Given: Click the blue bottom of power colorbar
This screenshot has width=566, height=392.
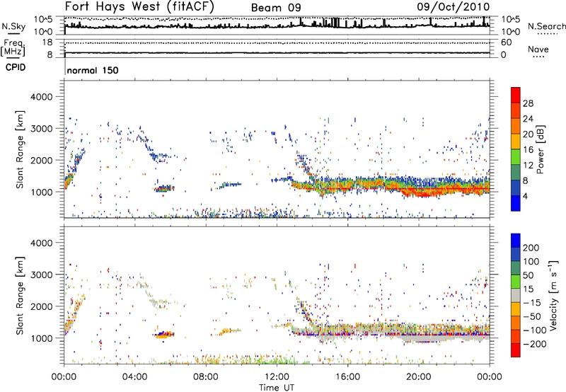Looking at the screenshot, I should point(516,203).
